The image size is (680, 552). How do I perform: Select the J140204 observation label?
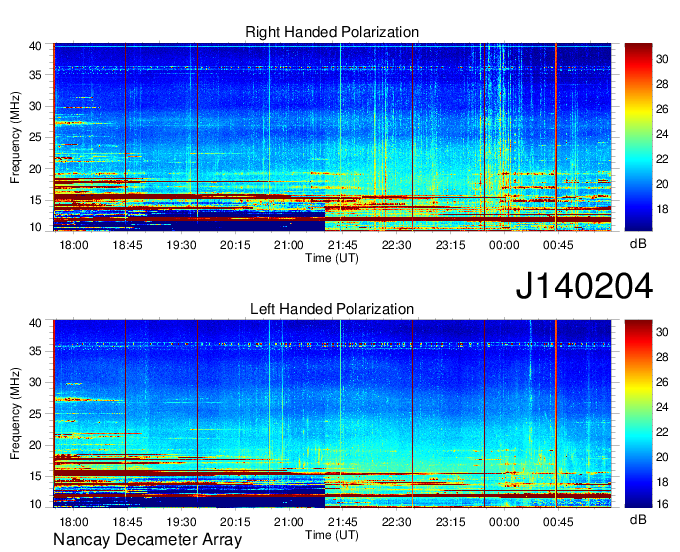[584, 286]
